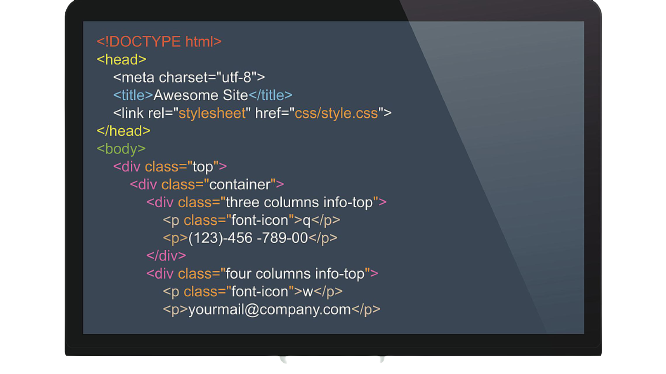The width and height of the screenshot is (666, 374).
Task: Select the stylesheet attribute value
Action: pos(212,113)
